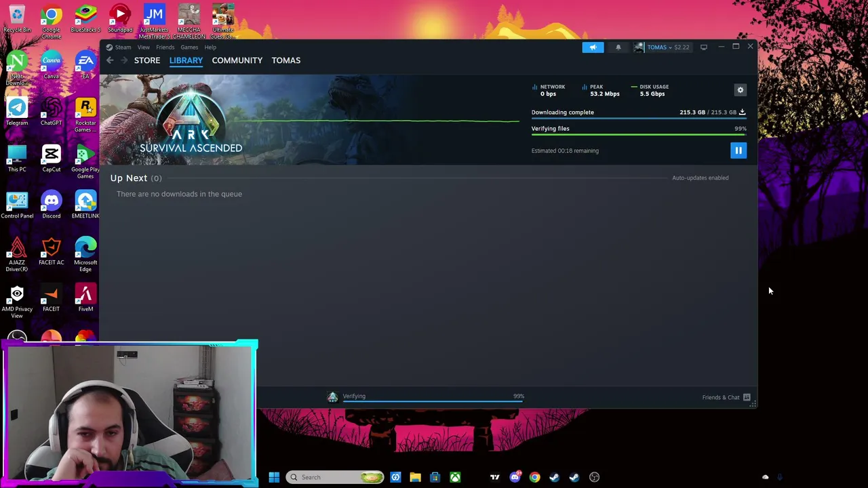Go back with Steam's left navigation arrow
The width and height of the screenshot is (868, 488).
coord(110,60)
